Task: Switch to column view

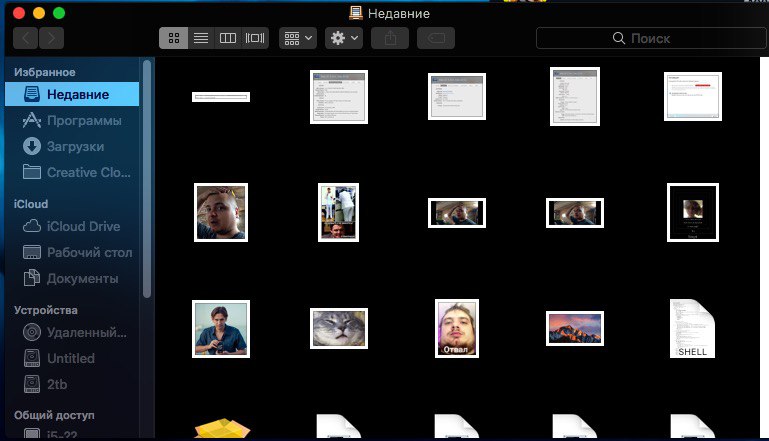Action: (228, 38)
